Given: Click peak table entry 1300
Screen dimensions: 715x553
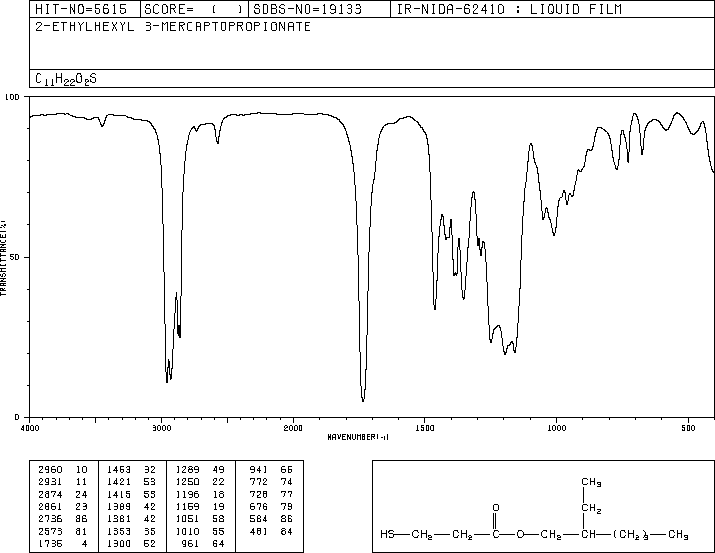Looking at the screenshot, I should tap(119, 543).
